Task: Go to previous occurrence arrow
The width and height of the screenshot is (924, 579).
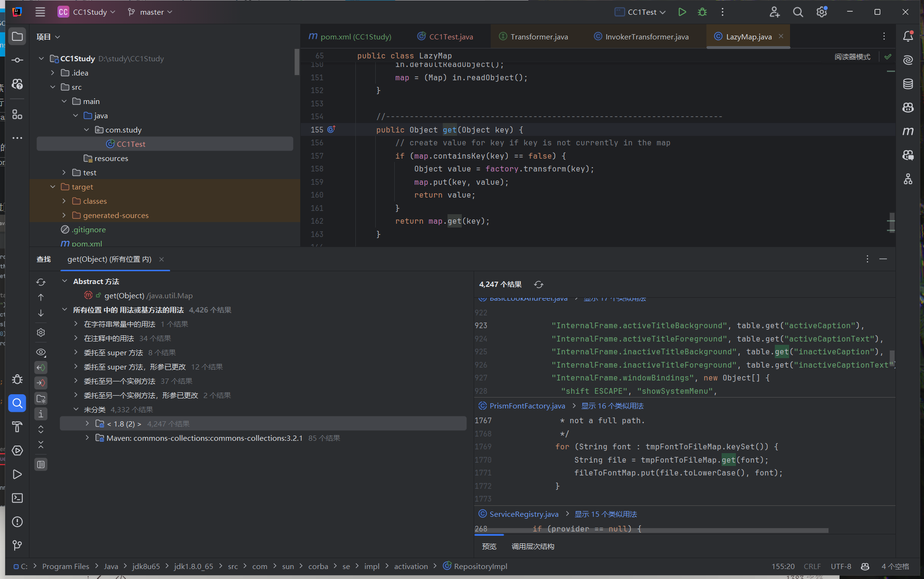Action: 41,297
